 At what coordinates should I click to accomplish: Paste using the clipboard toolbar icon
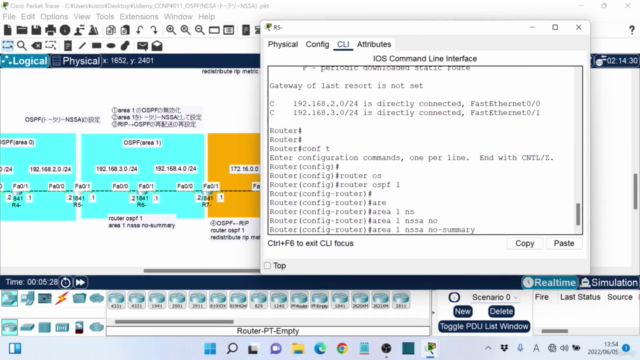pos(125,30)
